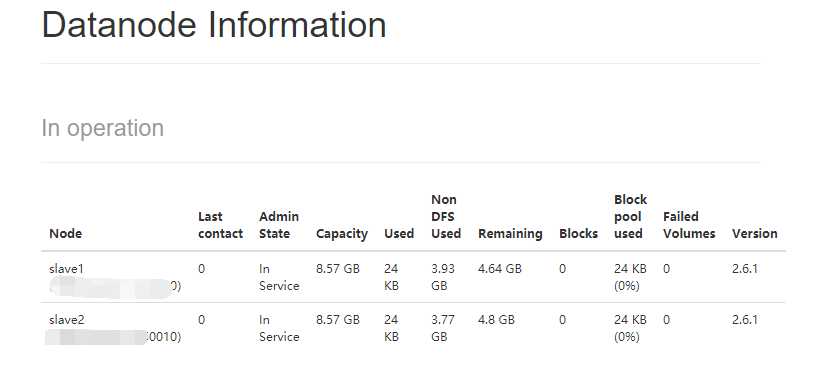Click the In operation section heading
820x378 pixels.
[102, 129]
